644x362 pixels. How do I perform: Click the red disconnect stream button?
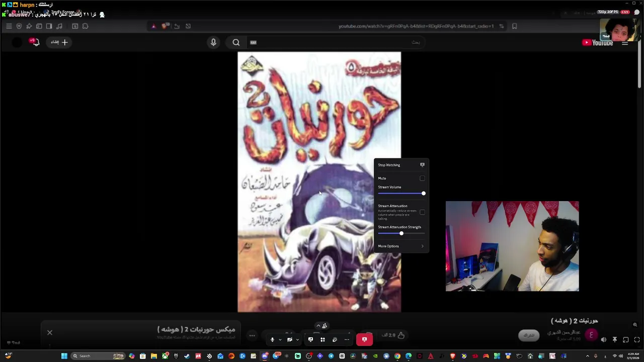[x=364, y=339]
